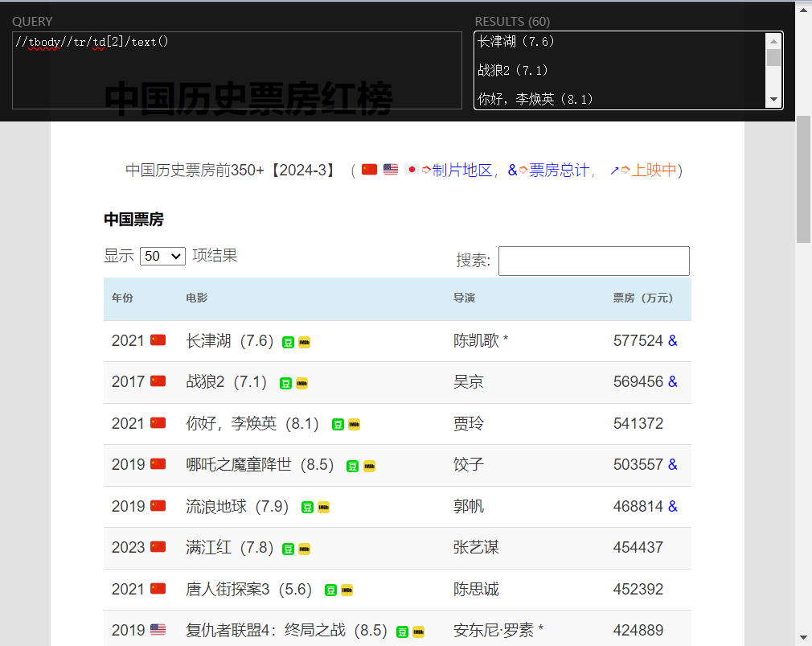Sort by the 电影 column header
This screenshot has width=812, height=646.
(x=196, y=298)
